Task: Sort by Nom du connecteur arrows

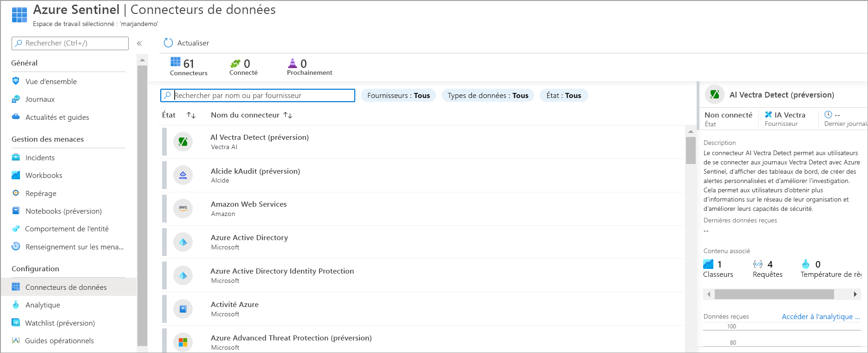Action: pyautogui.click(x=287, y=115)
